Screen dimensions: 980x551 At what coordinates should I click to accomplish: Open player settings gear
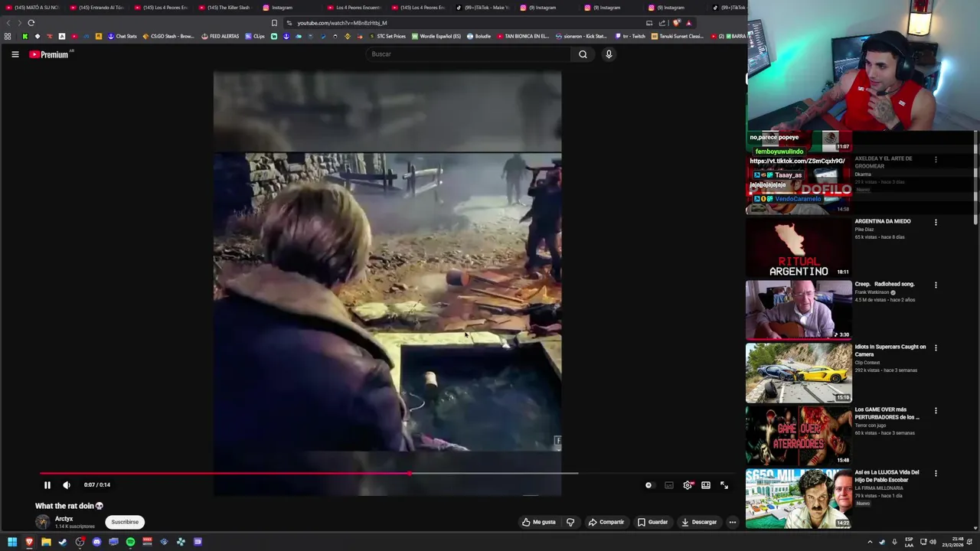pos(688,485)
